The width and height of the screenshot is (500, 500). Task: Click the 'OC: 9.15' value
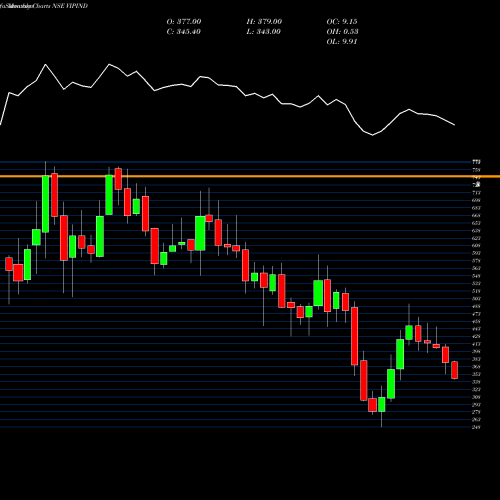342,22
